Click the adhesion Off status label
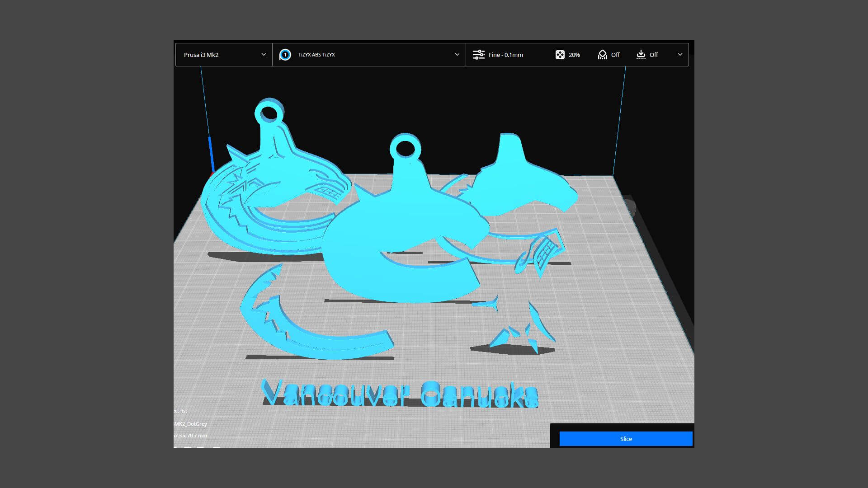 654,55
